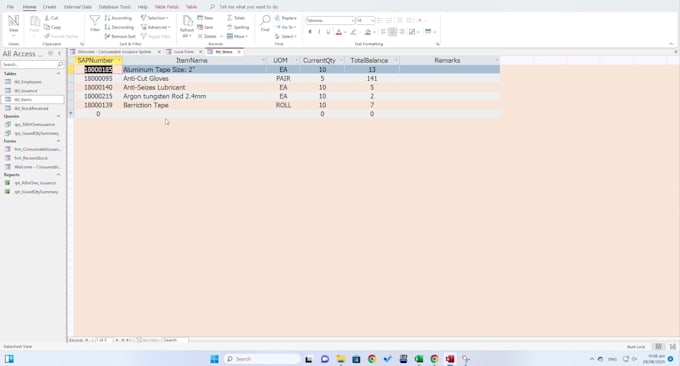
Task: Select the Argon tungsten Rod 2.4mm cell
Action: click(x=194, y=96)
